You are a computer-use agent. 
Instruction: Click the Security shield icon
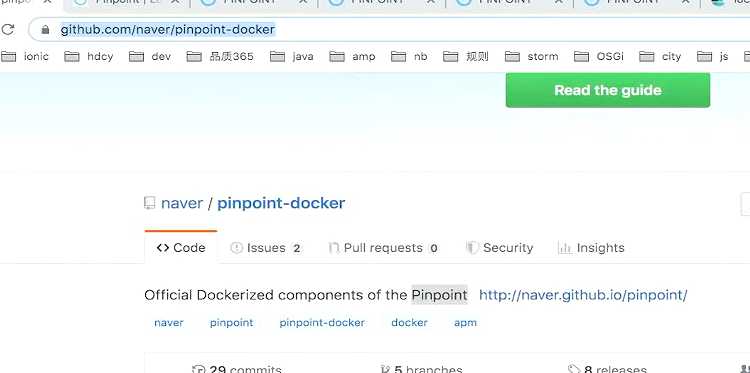(472, 248)
